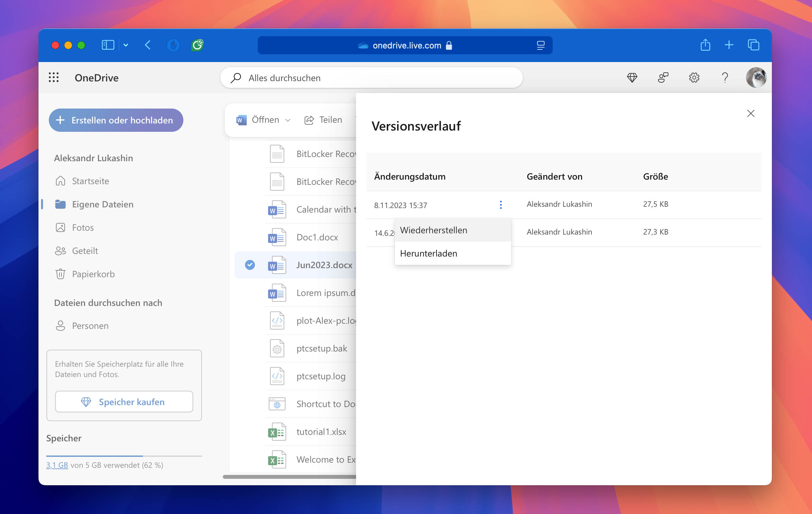Click the ptcsetup.bak file name
This screenshot has width=812, height=514.
tap(321, 348)
